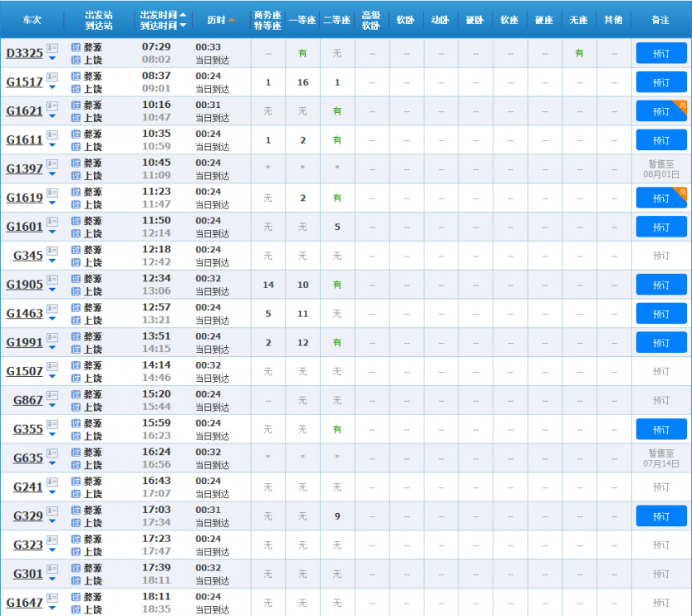Expand the stop list arrow under G355
The image size is (692, 616).
(x=52, y=434)
